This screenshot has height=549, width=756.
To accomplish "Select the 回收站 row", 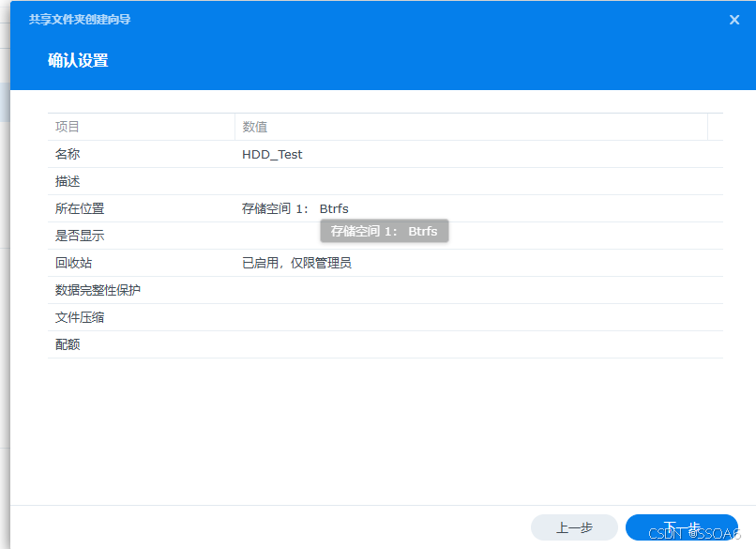I will point(141,263).
